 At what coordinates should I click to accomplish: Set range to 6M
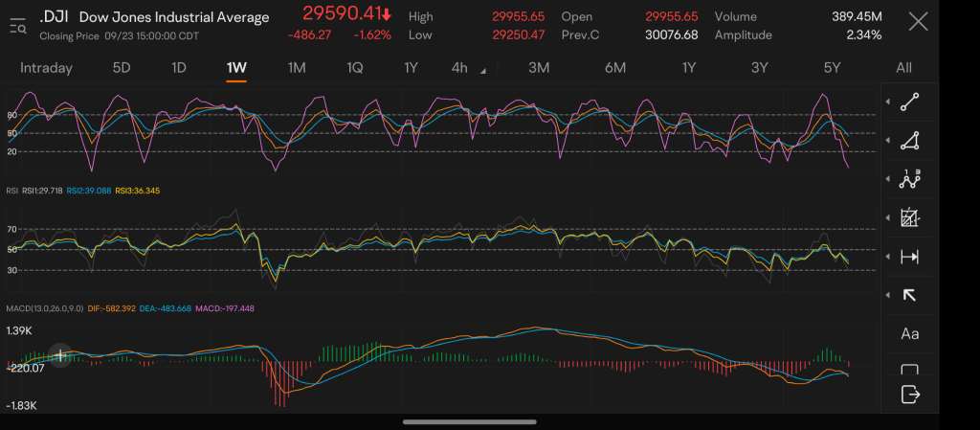coord(615,68)
